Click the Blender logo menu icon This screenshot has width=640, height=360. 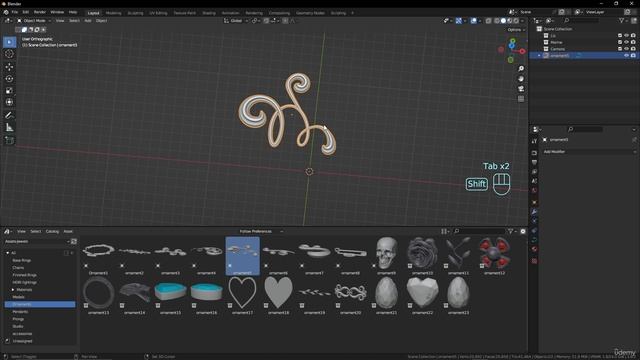[x=6, y=12]
